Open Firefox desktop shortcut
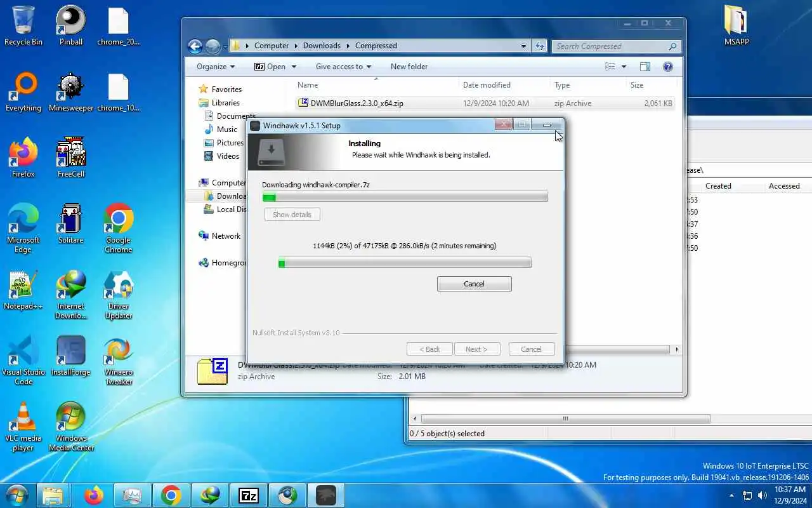The image size is (812, 508). point(23,157)
